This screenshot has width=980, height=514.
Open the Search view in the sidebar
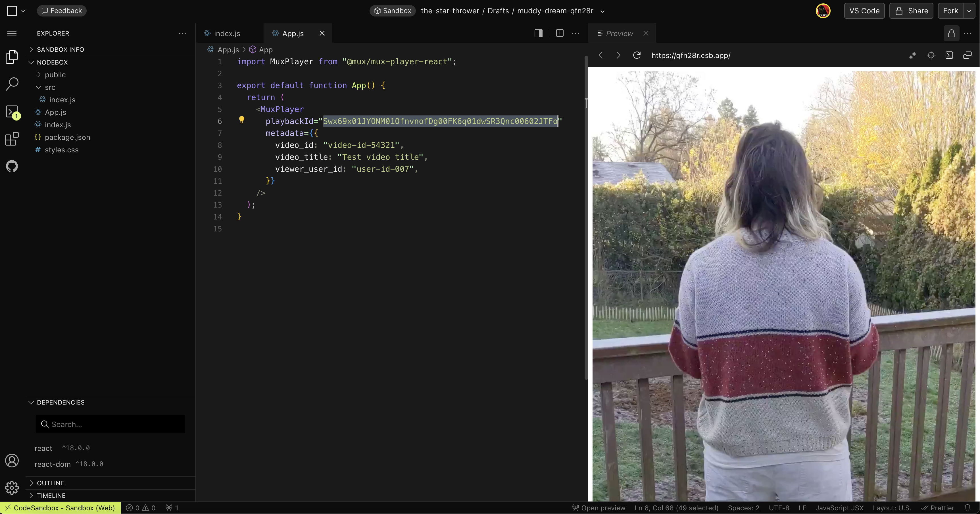[x=12, y=83]
